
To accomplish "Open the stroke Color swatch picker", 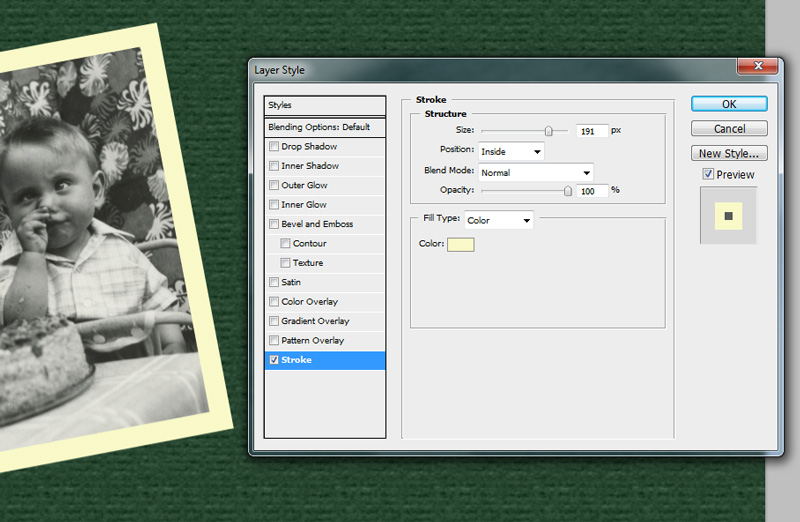I will [x=461, y=245].
